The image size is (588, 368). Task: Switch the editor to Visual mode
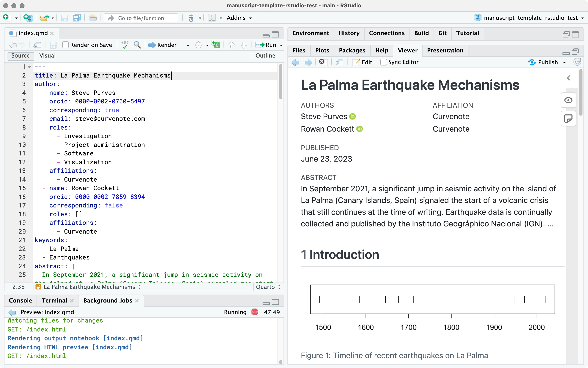[x=47, y=56]
